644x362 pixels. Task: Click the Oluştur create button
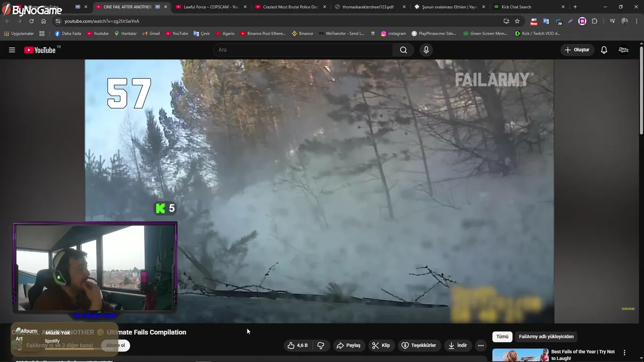click(x=577, y=50)
